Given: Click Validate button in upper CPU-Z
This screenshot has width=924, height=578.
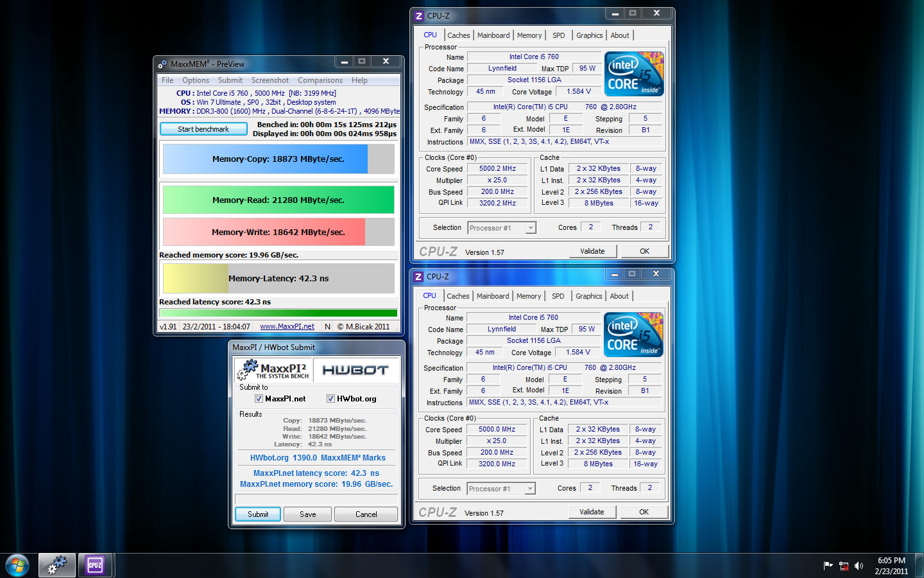Looking at the screenshot, I should (x=593, y=251).
